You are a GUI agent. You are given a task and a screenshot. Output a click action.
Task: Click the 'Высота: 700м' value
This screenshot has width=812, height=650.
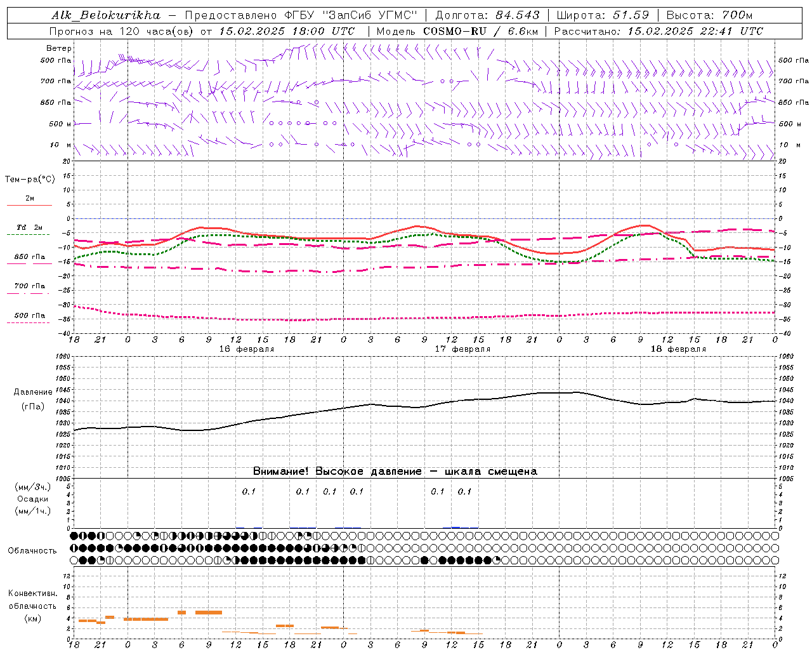(709, 15)
